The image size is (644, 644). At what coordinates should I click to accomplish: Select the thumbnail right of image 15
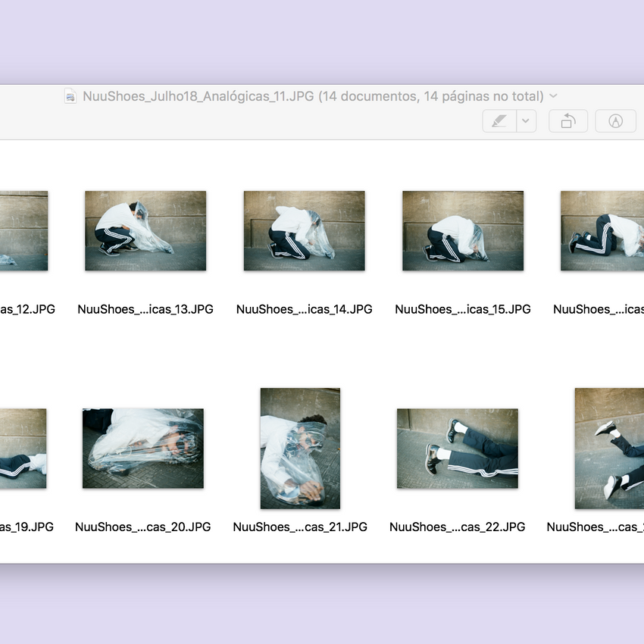[602, 231]
